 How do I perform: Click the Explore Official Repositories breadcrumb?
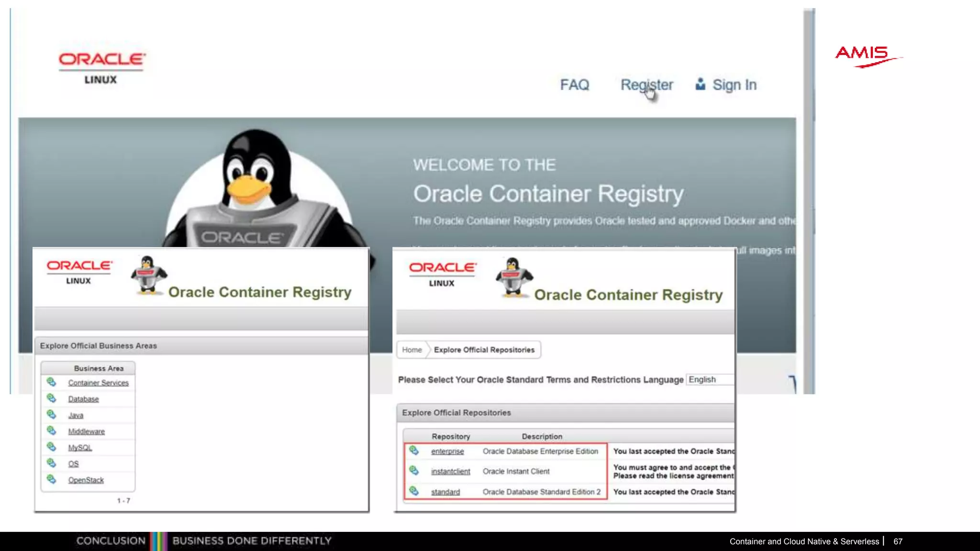484,350
